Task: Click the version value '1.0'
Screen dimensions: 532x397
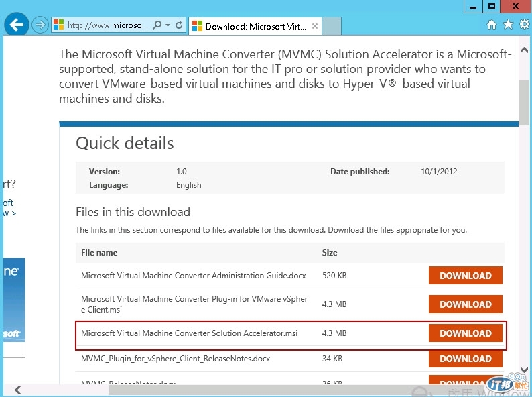Action: click(x=182, y=172)
